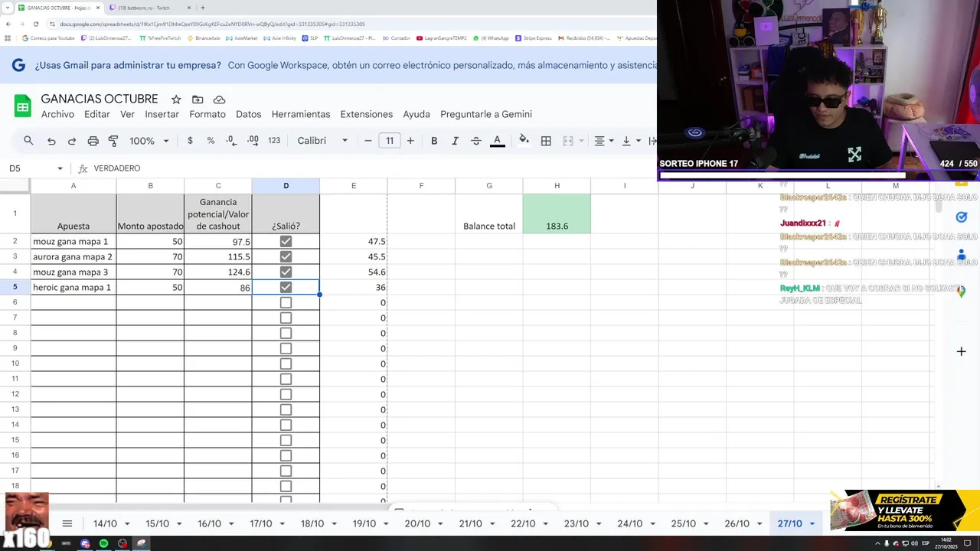
Task: Expand the side panel plus add-ons icon
Action: click(x=961, y=351)
